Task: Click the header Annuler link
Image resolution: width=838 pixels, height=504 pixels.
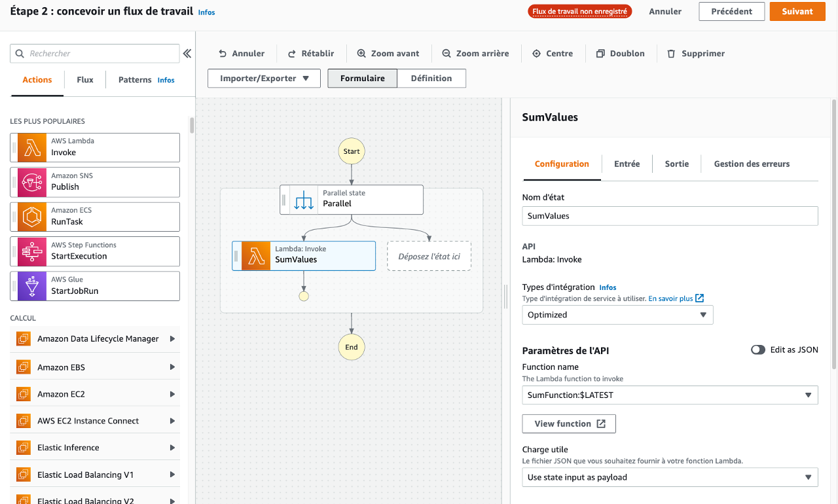Action: (665, 12)
